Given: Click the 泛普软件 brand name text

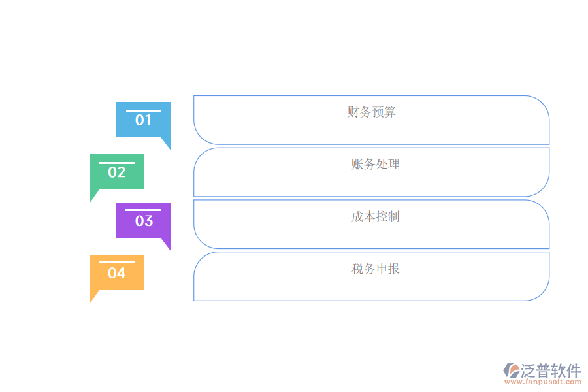Looking at the screenshot, I should tap(551, 371).
